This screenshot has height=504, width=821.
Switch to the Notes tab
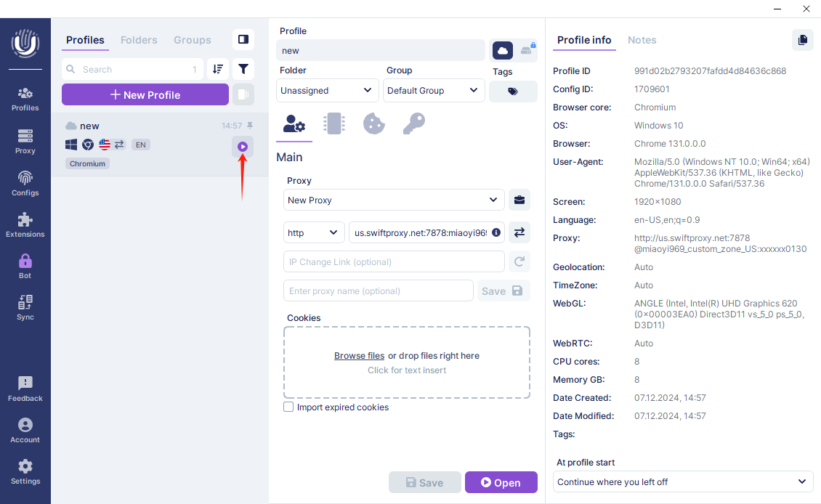coord(642,40)
